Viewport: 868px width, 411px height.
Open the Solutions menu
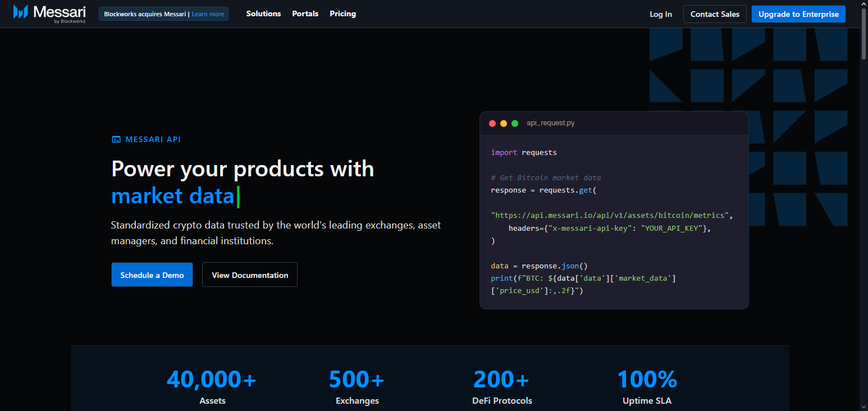tap(263, 13)
